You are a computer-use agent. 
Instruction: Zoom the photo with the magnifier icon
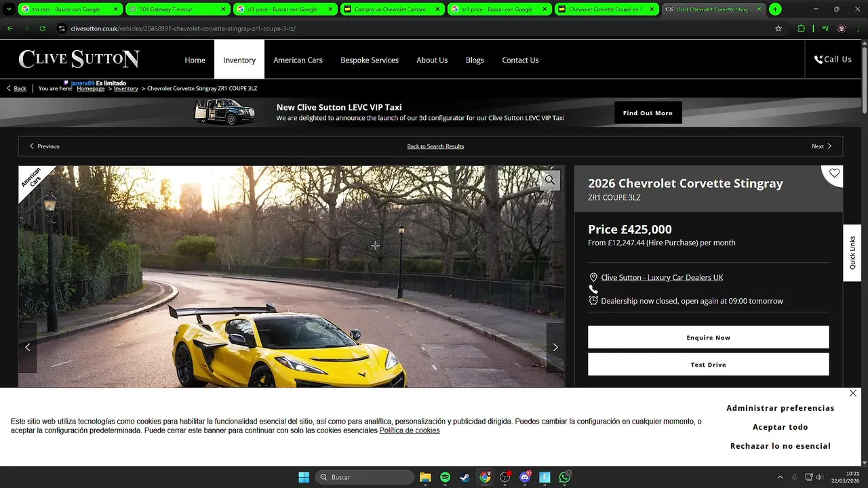pyautogui.click(x=550, y=180)
